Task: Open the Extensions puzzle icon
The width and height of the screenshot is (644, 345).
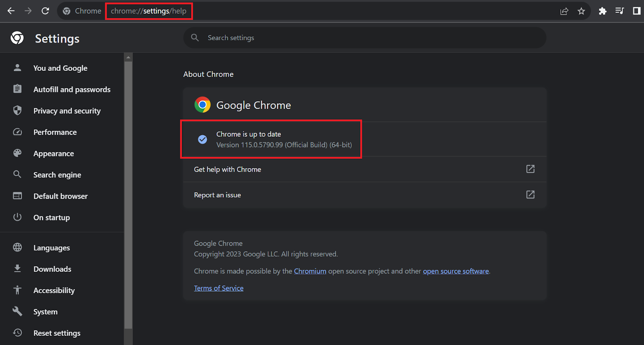Action: pyautogui.click(x=603, y=11)
